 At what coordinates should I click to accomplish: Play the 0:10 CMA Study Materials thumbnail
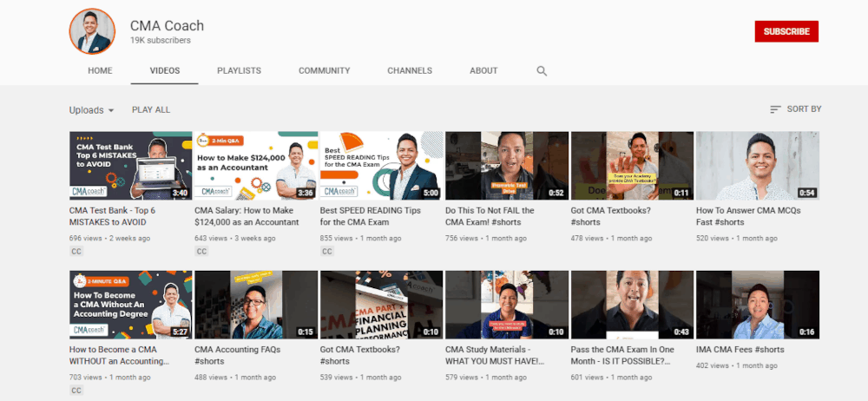point(507,305)
